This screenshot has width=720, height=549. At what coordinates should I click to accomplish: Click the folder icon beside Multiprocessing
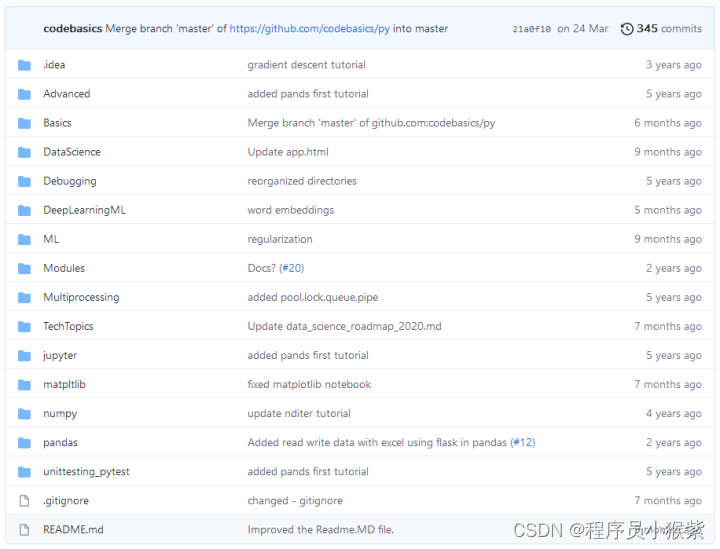click(24, 297)
